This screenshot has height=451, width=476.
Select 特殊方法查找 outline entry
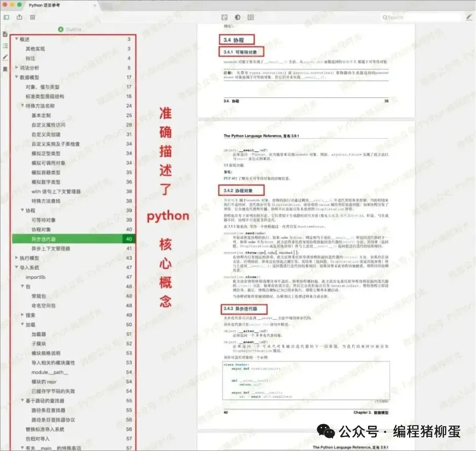[x=46, y=201]
